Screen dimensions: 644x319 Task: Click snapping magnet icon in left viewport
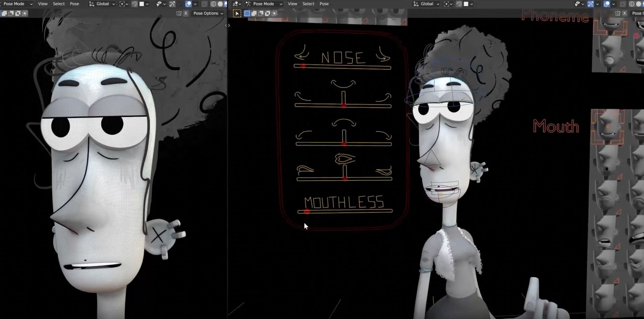[135, 4]
